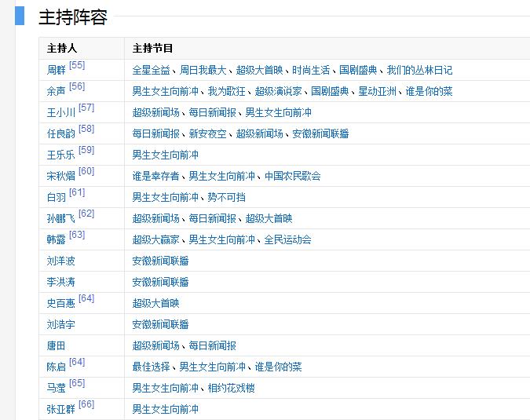
Task: Open 星动亚洲 program link
Action: pos(377,91)
